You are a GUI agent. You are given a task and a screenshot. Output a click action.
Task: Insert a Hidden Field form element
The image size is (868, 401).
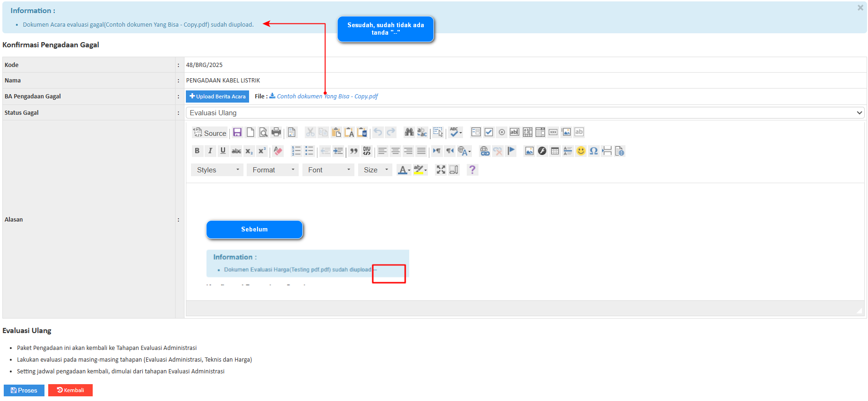click(x=579, y=132)
